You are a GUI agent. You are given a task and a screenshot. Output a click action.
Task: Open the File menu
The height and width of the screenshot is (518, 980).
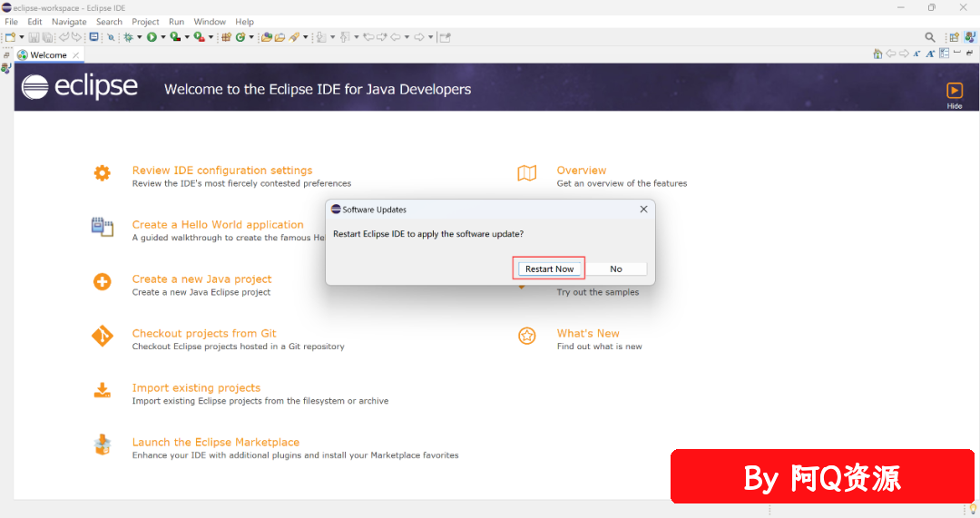pyautogui.click(x=11, y=21)
